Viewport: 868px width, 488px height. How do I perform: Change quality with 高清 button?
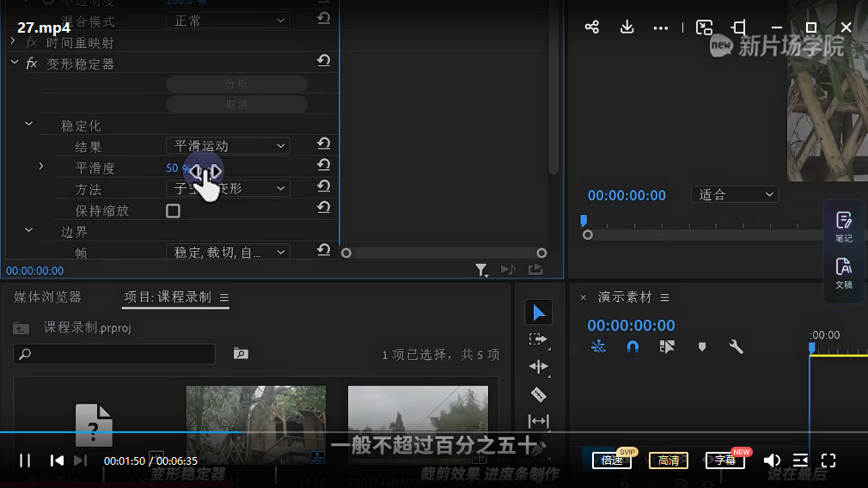(x=668, y=460)
